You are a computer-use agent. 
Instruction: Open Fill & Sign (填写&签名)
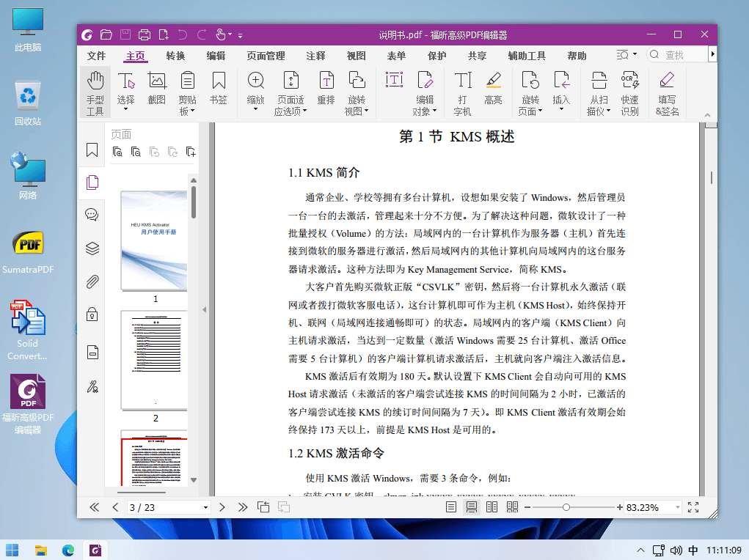[x=667, y=92]
